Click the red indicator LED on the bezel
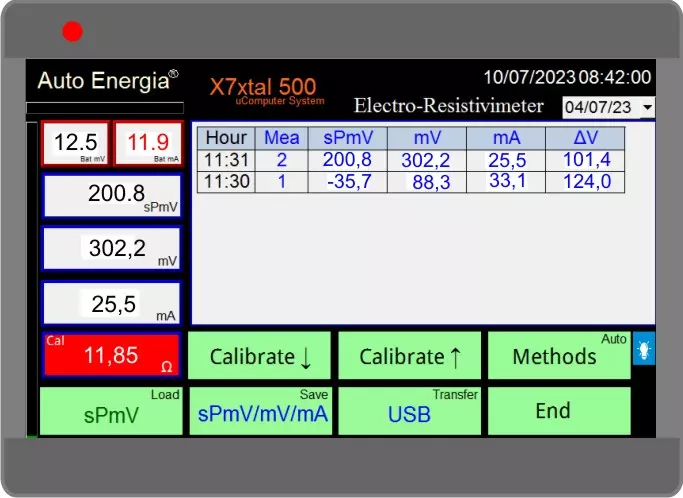This screenshot has height=498, width=683. (72, 32)
